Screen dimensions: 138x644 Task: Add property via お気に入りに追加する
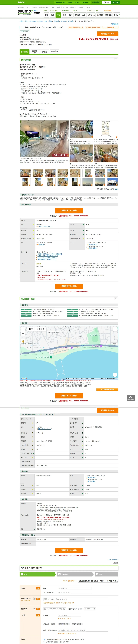pyautogui.click(x=93, y=27)
